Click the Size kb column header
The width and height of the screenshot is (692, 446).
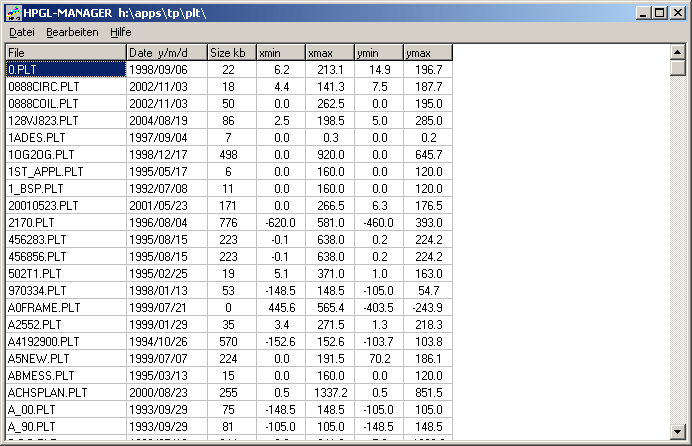tap(229, 52)
